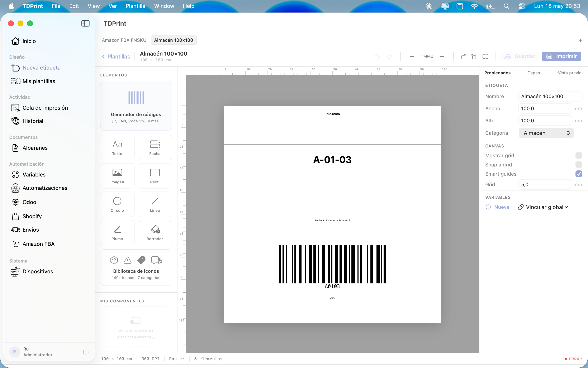The height and width of the screenshot is (368, 588).
Task: Click the second rotate icon beside zoom
Action: point(473,56)
